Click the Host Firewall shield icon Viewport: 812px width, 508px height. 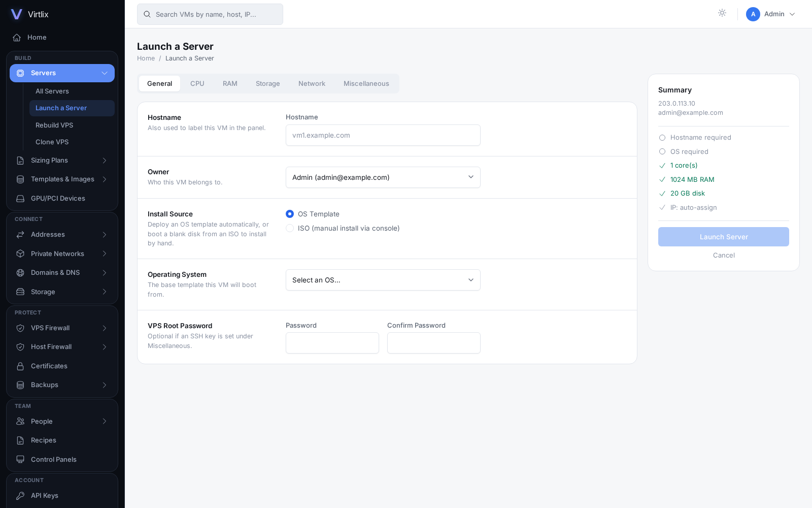(20, 347)
